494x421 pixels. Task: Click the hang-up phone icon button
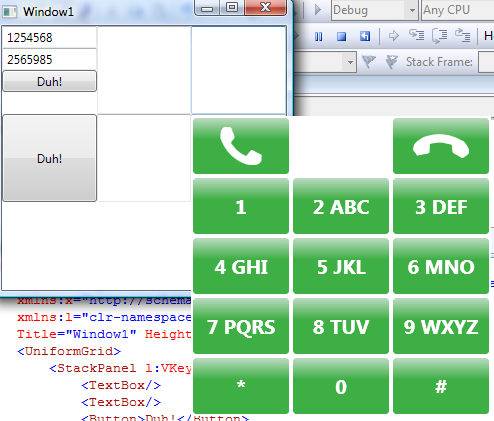click(x=441, y=146)
